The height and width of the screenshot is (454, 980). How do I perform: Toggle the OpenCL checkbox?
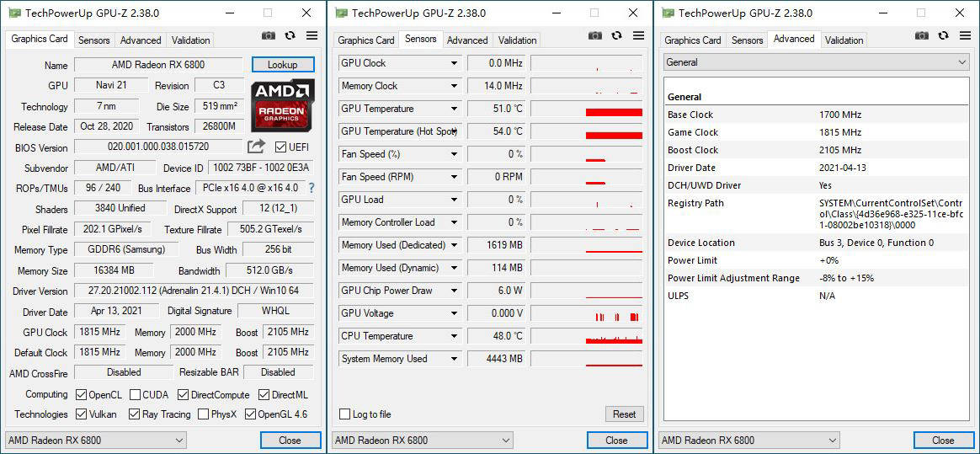coord(81,394)
